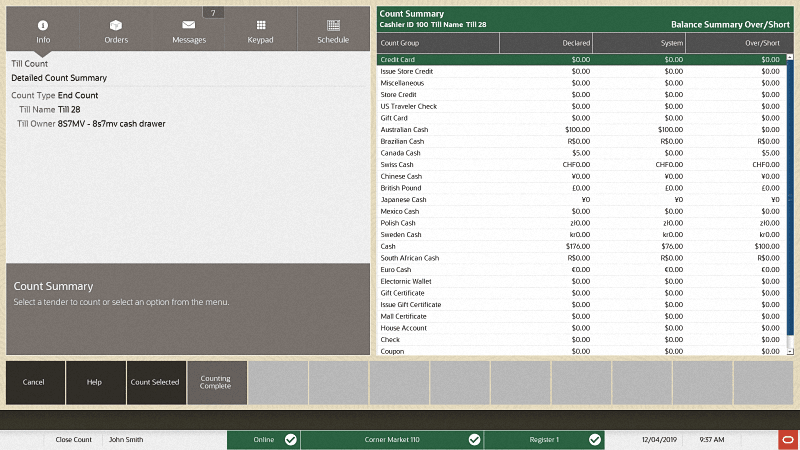The image size is (800, 450).
Task: Click the 9:37 AM time
Action: [x=712, y=439]
